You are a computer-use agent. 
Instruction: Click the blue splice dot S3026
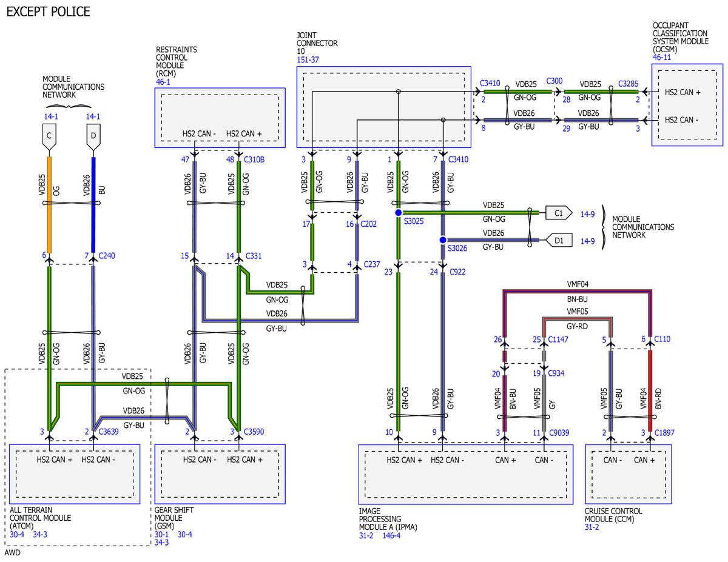(443, 239)
